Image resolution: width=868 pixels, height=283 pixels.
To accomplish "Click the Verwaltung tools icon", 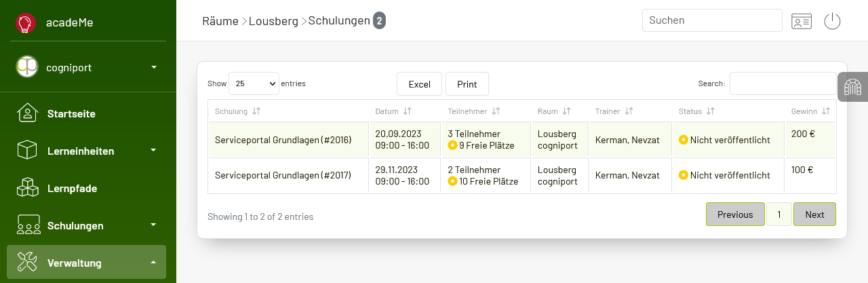I will (27, 262).
